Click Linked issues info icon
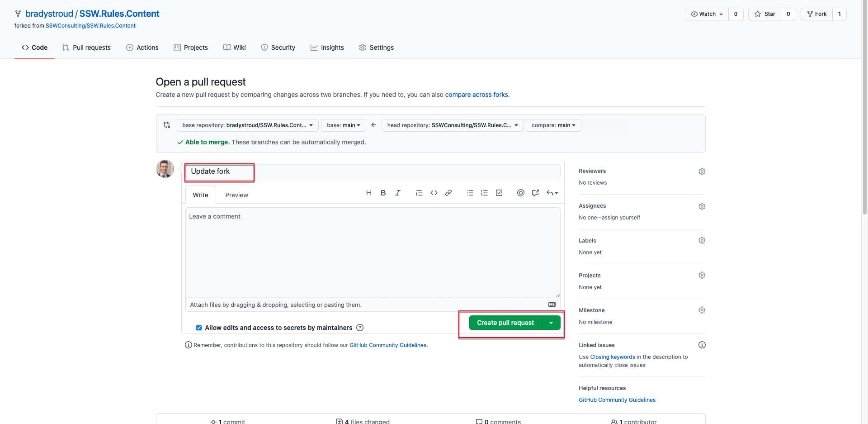The height and width of the screenshot is (424, 868). 702,345
